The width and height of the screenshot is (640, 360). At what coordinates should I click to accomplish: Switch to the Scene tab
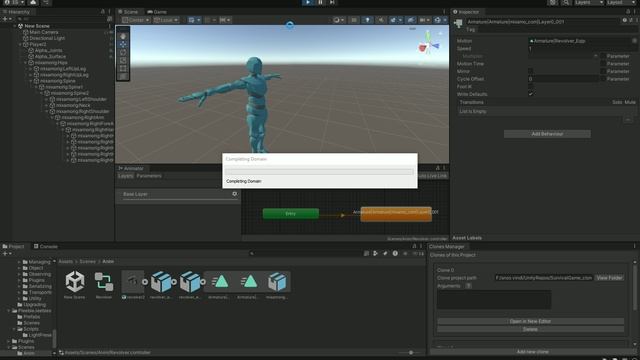128,12
